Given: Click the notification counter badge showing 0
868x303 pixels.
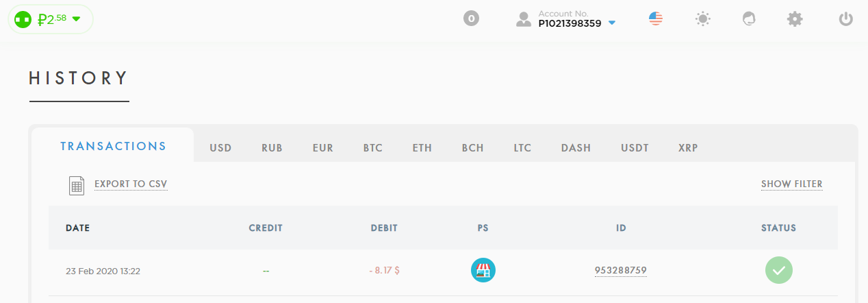Looking at the screenshot, I should [x=470, y=19].
